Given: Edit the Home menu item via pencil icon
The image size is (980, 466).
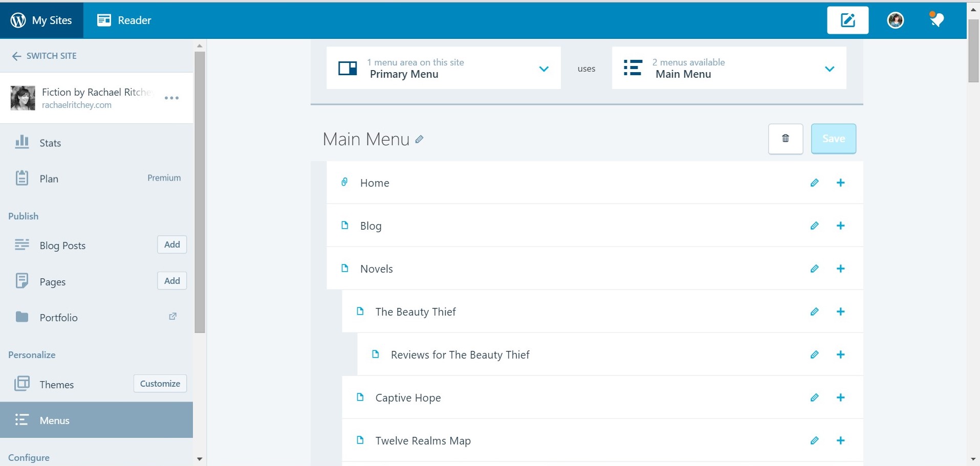Looking at the screenshot, I should click(814, 183).
